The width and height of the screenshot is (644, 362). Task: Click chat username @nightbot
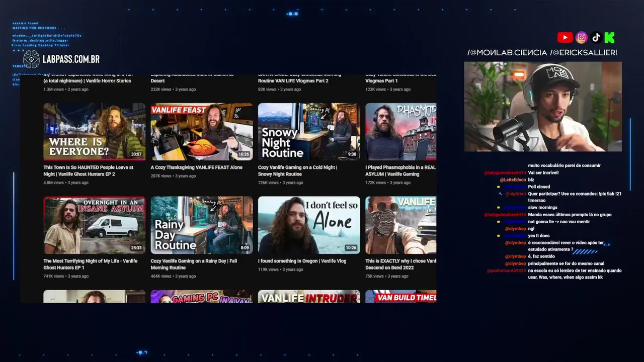click(516, 194)
